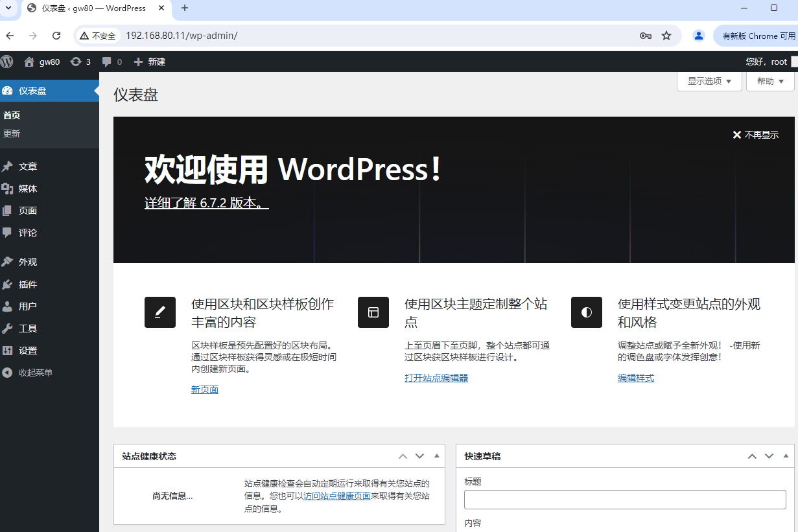Focus the 标题 input field
This screenshot has width=798, height=532.
coord(625,500)
